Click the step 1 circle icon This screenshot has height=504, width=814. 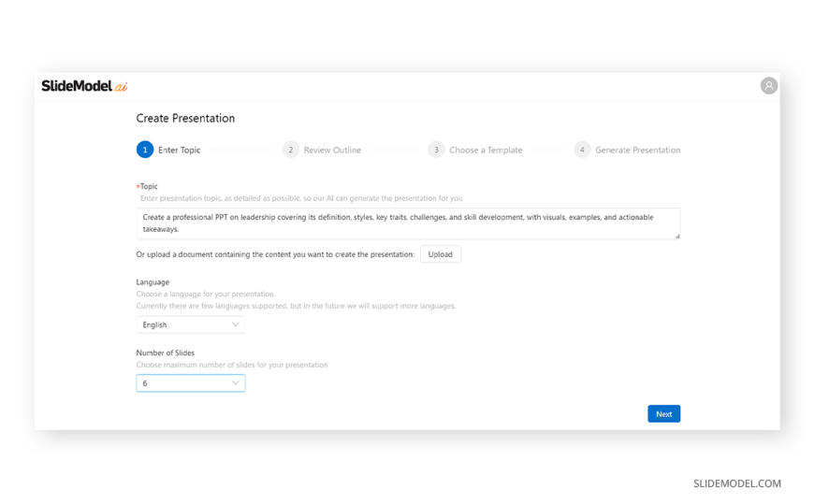[x=145, y=150]
